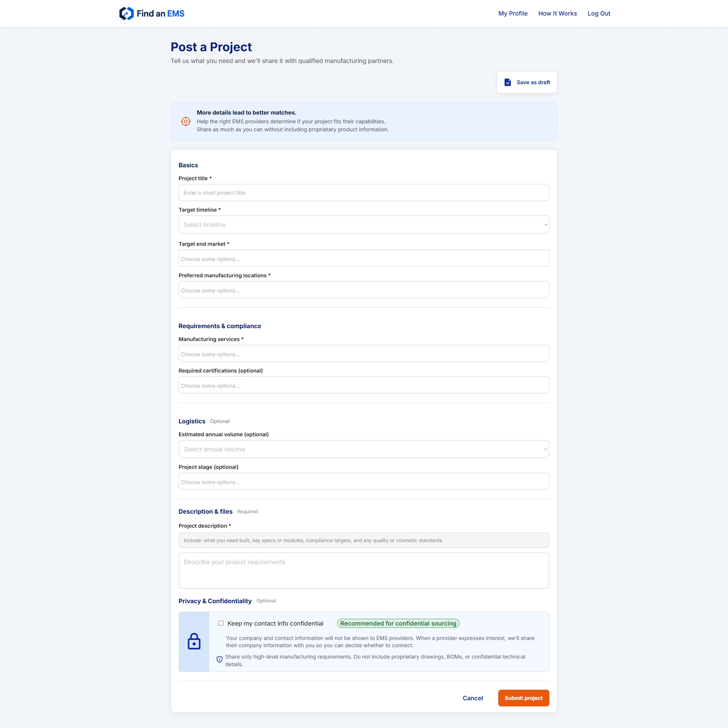Click the Basics section heading
728x728 pixels.
(x=188, y=165)
